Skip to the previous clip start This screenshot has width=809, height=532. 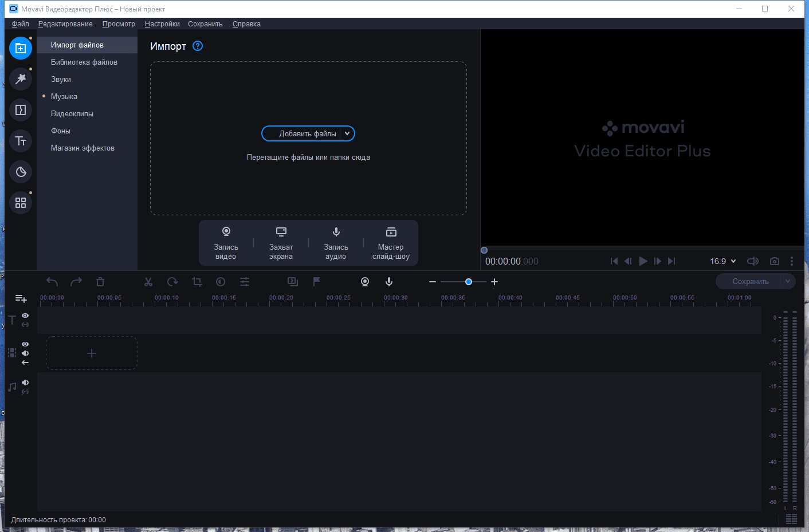[x=614, y=261]
